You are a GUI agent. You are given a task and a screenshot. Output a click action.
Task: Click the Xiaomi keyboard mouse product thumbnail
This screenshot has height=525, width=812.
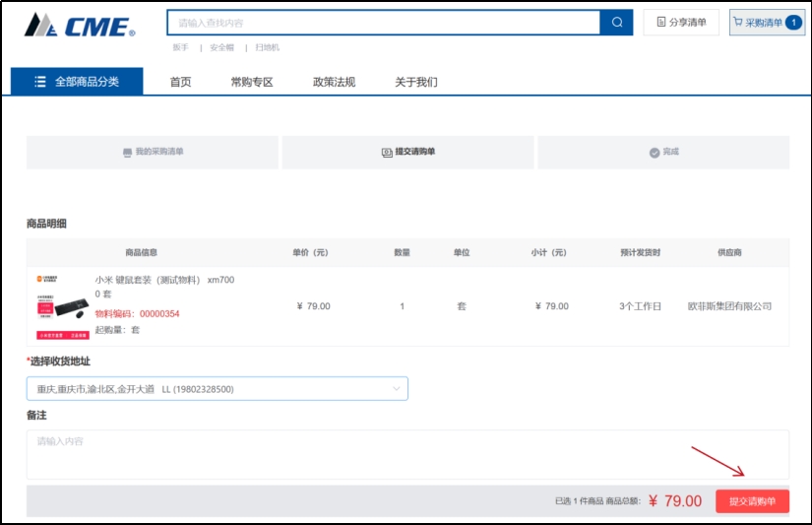(60, 306)
